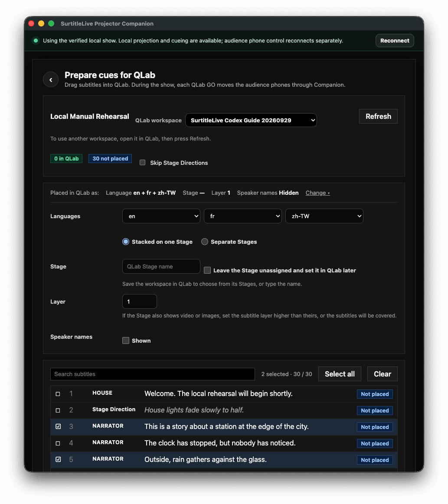The height and width of the screenshot is (504, 448).
Task: Click the 'Language en + fr + zh-TW' summary
Action: tap(141, 193)
